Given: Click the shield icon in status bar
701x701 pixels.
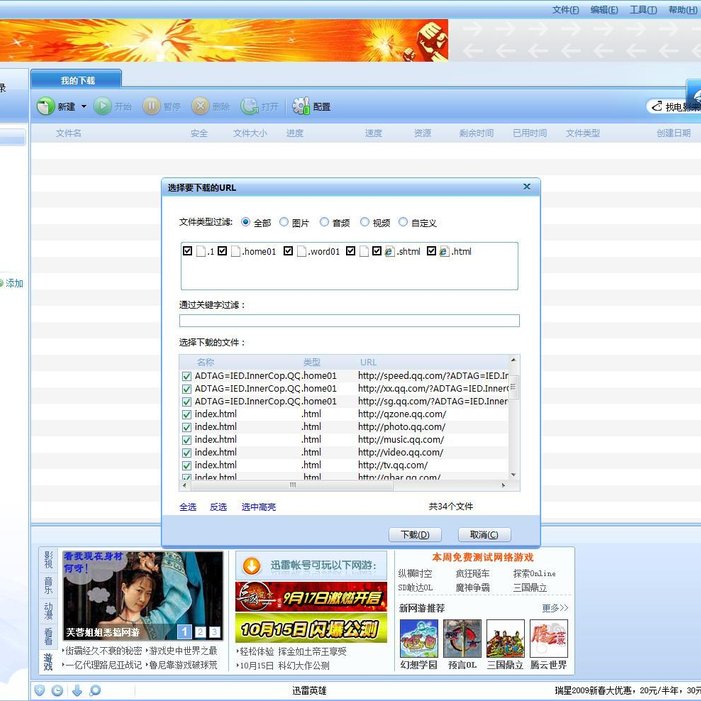Looking at the screenshot, I should pos(39,690).
